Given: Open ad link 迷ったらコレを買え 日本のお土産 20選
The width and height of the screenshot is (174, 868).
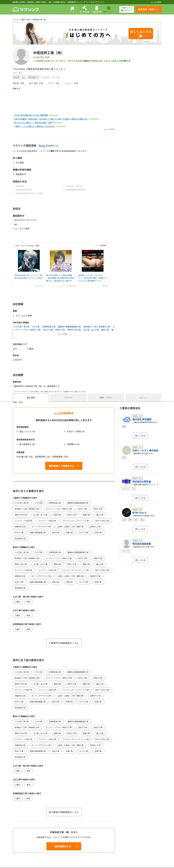Looking at the screenshot, I should click(x=33, y=123).
